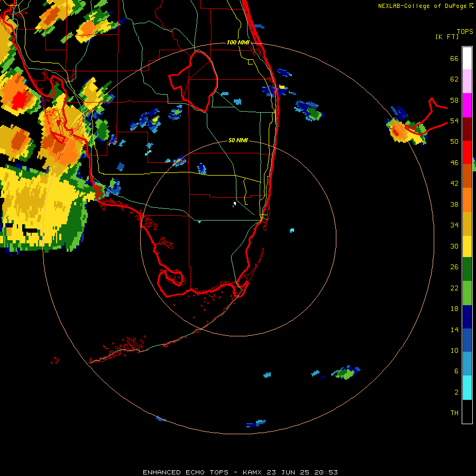Select the yellow 30 kft legend swatch
Screen dimensions: 476x476
[467, 246]
